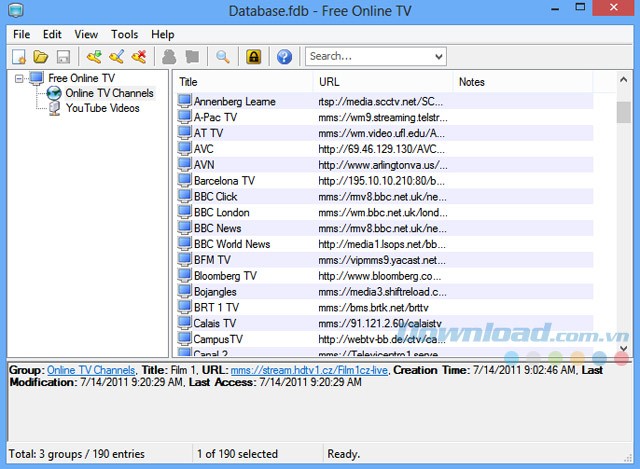The height and width of the screenshot is (469, 640).
Task: Click the monitor icon next to Free Online TV
Action: [37, 78]
